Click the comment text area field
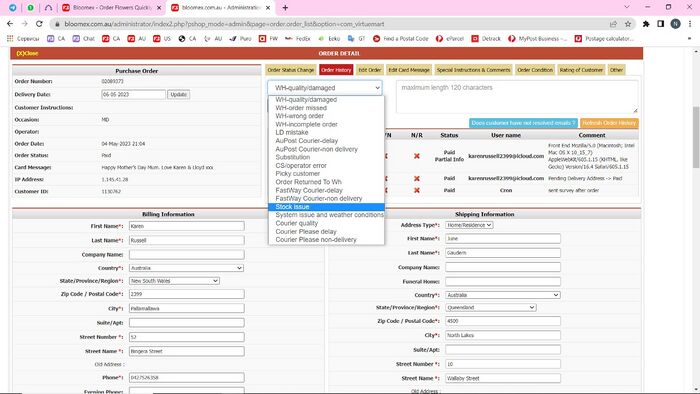This screenshot has width=700, height=394. [517, 97]
